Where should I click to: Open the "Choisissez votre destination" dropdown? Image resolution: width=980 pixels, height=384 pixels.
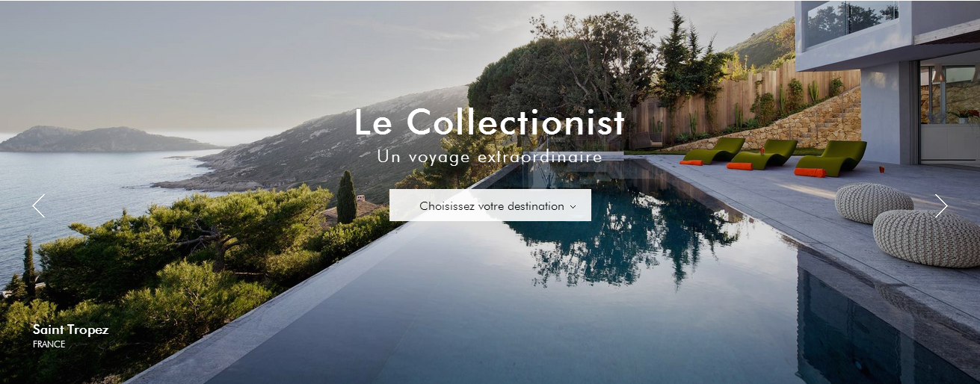[x=490, y=205]
